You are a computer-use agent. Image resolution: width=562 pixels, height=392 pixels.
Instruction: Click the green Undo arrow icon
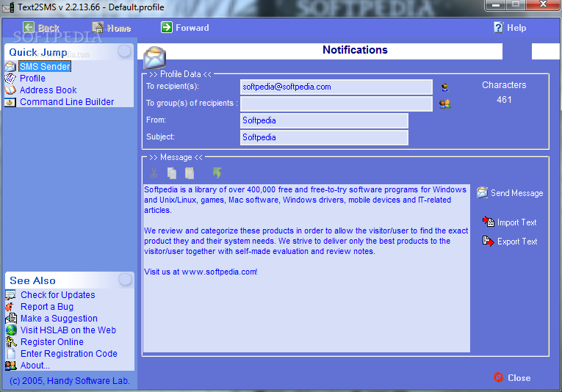[217, 173]
